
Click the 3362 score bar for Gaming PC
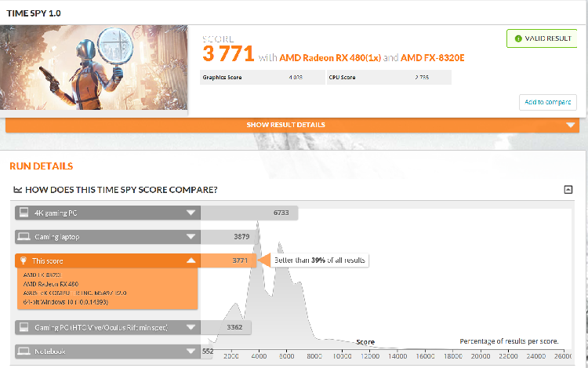pyautogui.click(x=226, y=327)
